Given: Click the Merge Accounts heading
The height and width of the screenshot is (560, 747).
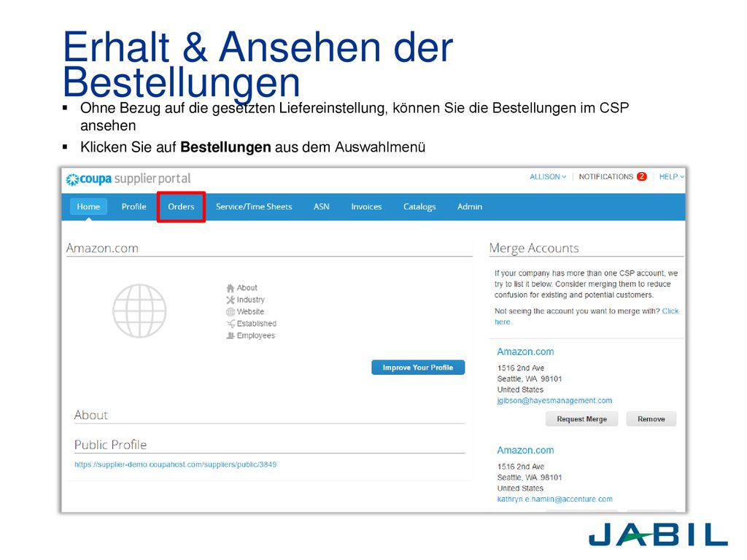Looking at the screenshot, I should point(534,248).
